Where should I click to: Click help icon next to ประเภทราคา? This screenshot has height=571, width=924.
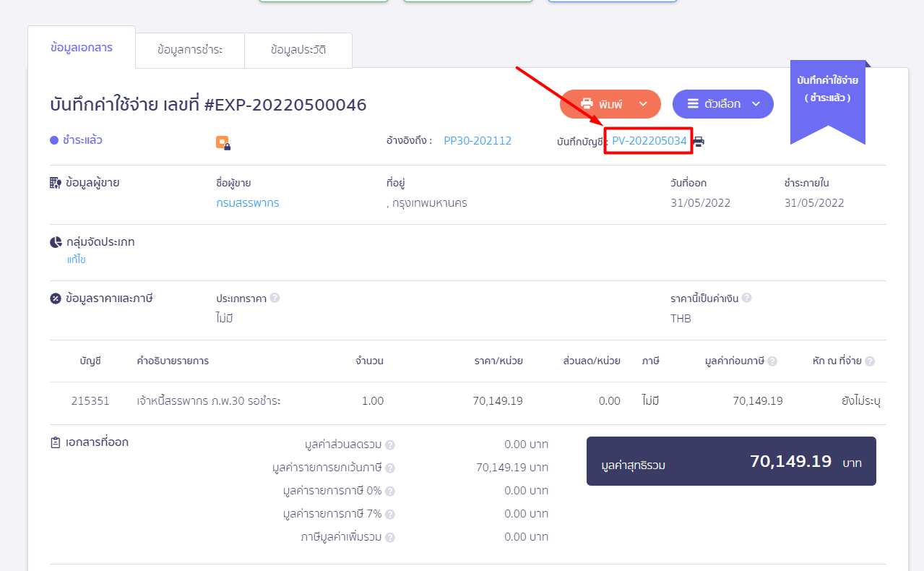[x=275, y=298]
